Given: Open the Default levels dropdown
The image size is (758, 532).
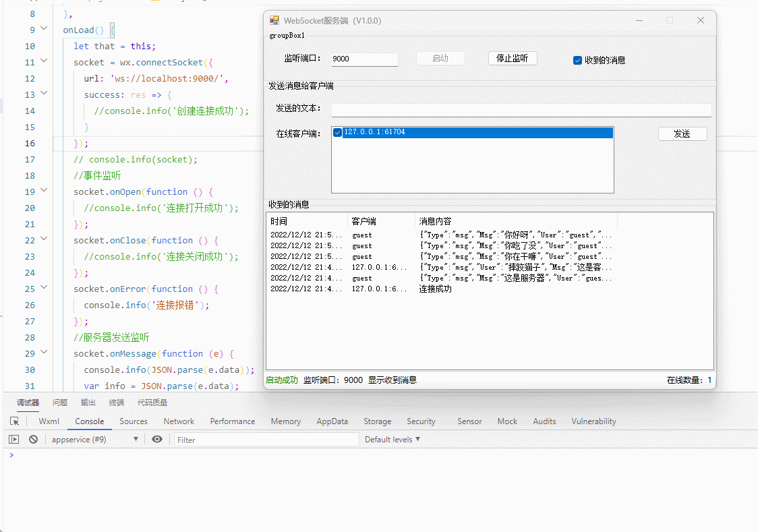Looking at the screenshot, I should (x=392, y=439).
